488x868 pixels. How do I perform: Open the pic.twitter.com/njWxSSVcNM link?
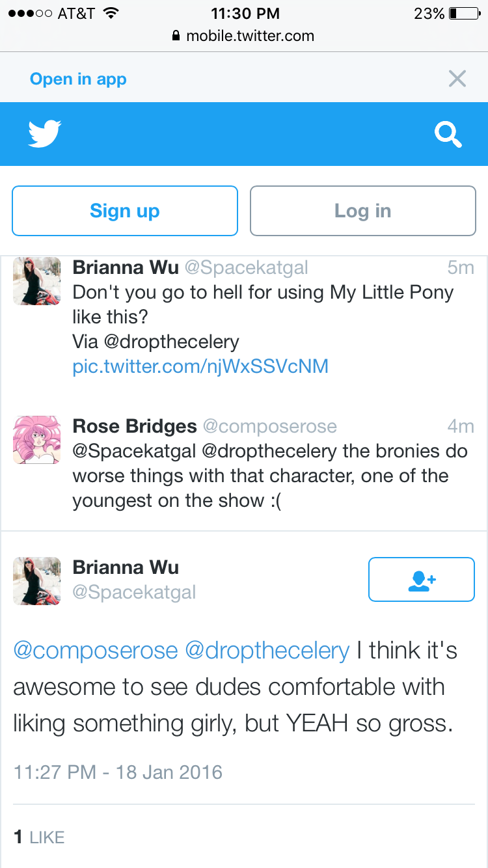[200, 366]
